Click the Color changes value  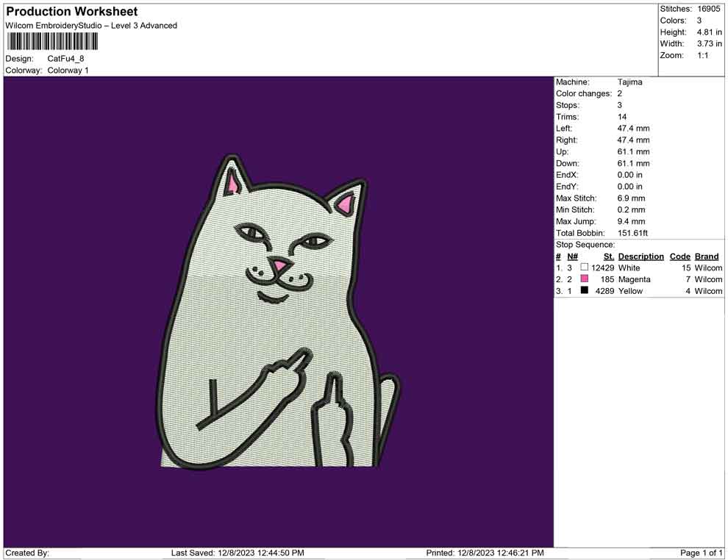pos(618,93)
